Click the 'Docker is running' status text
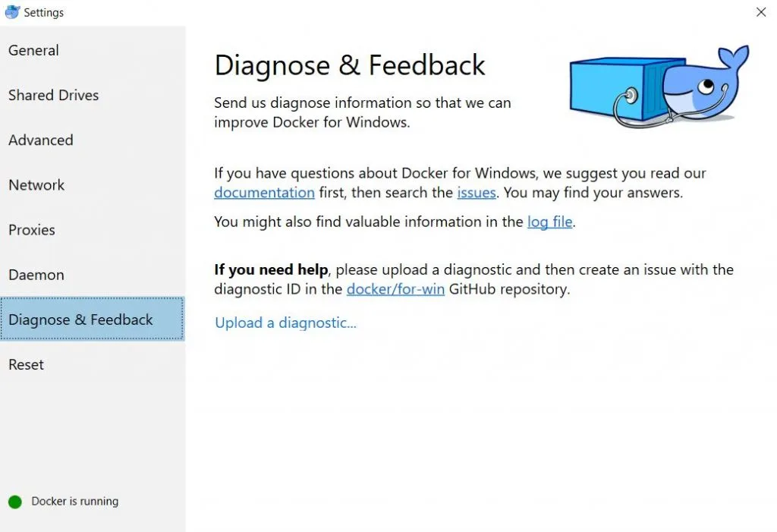Screen dimensions: 777x532 75,501
